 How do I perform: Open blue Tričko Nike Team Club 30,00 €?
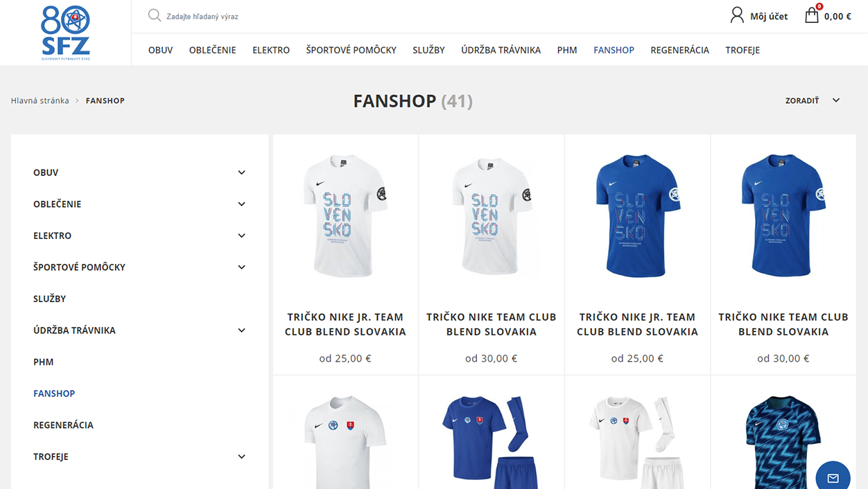[x=783, y=215]
